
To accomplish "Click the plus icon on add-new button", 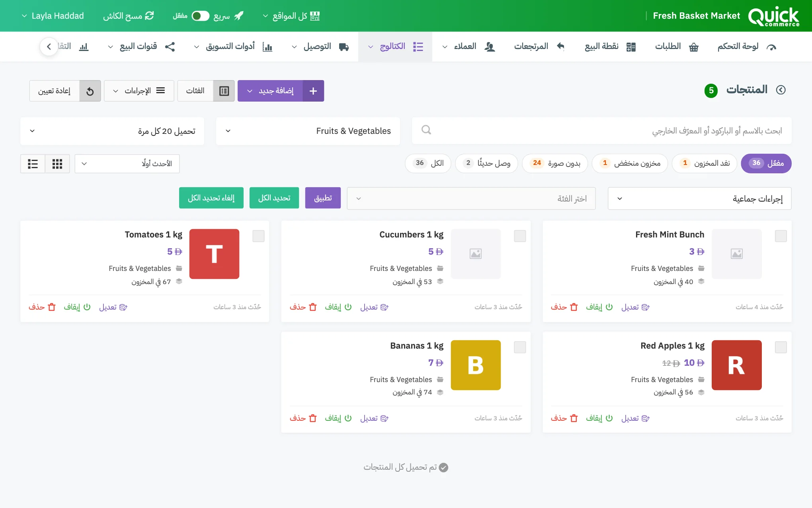I will click(x=313, y=91).
